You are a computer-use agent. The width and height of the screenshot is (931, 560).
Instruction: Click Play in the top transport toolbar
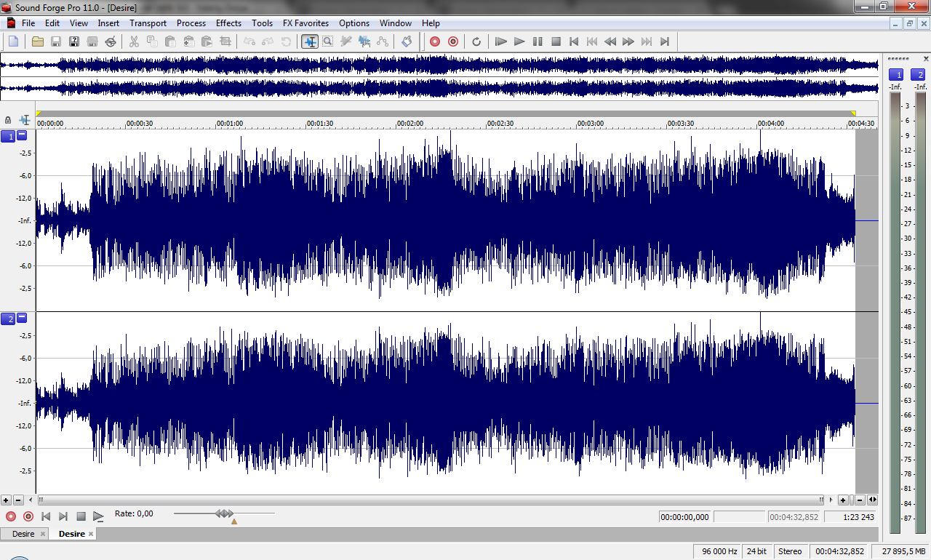pyautogui.click(x=519, y=41)
